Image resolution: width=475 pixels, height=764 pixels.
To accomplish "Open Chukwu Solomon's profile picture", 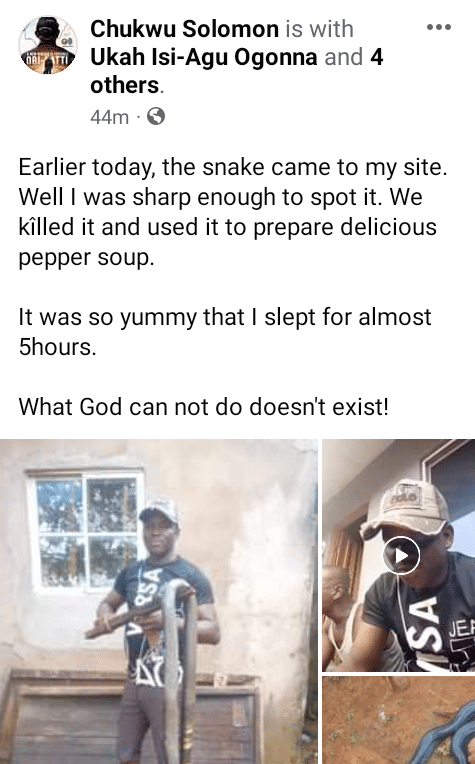I will 48,45.
